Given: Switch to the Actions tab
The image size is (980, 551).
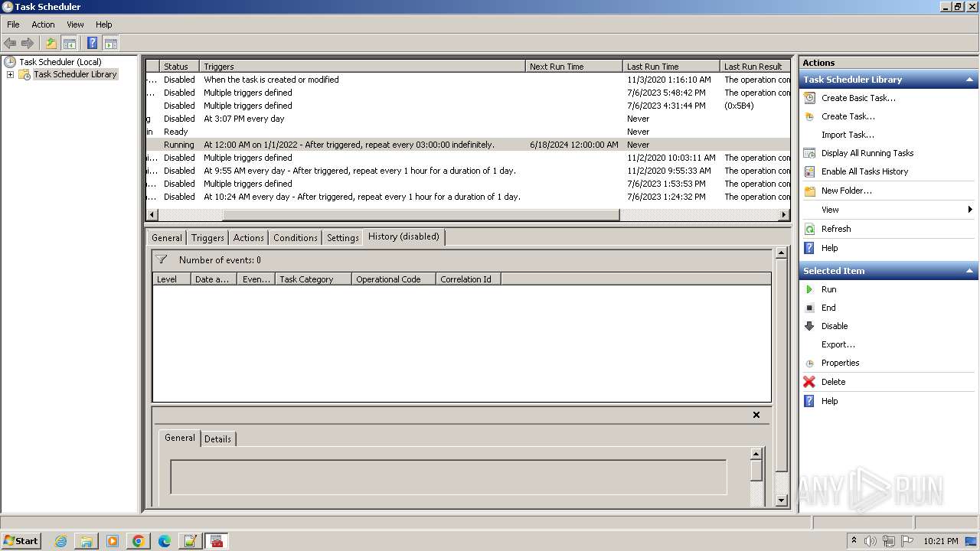Looking at the screenshot, I should (249, 238).
